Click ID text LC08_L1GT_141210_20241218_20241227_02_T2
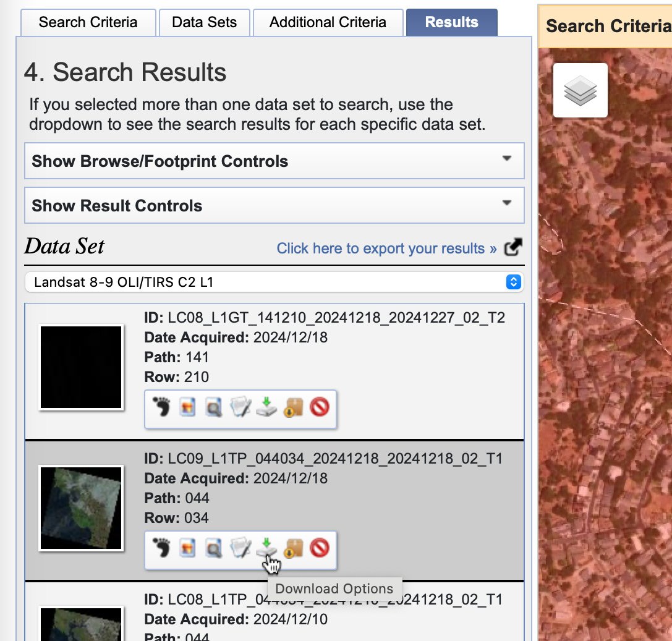Image resolution: width=672 pixels, height=641 pixels. click(x=336, y=318)
